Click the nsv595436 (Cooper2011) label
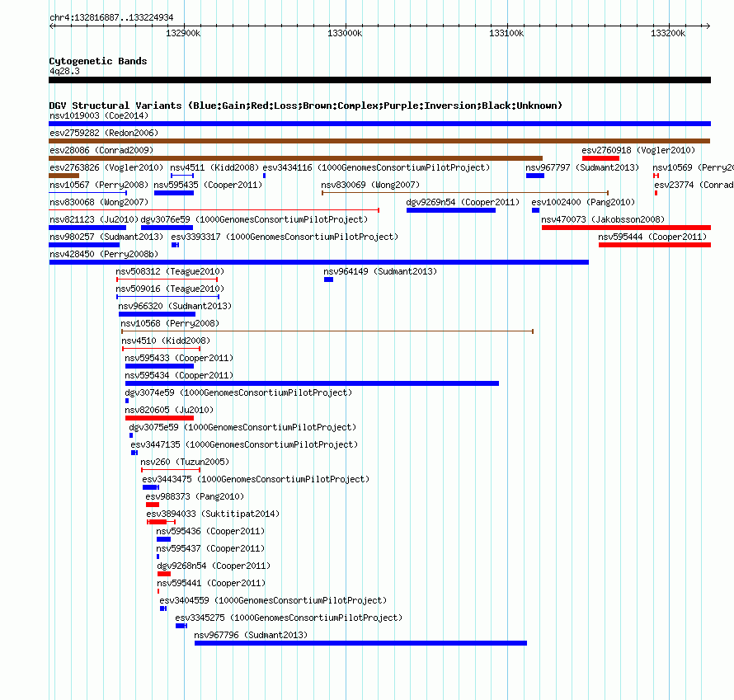Viewport: 734px width, 700px height. 210,531
